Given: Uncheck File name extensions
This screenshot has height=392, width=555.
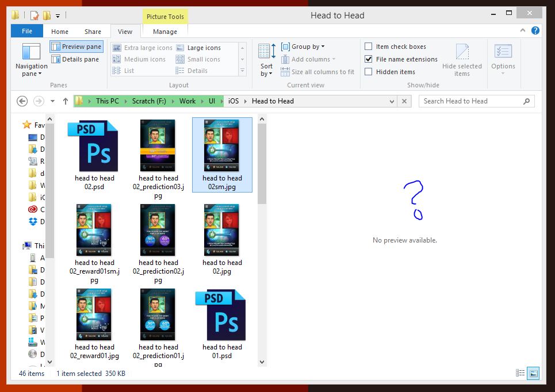Looking at the screenshot, I should pyautogui.click(x=369, y=59).
